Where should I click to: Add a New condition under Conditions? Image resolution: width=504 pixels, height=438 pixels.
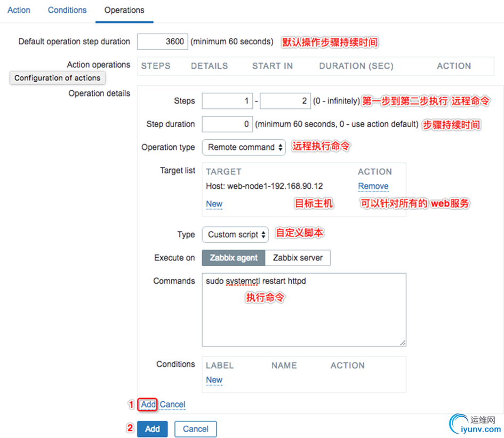click(214, 380)
